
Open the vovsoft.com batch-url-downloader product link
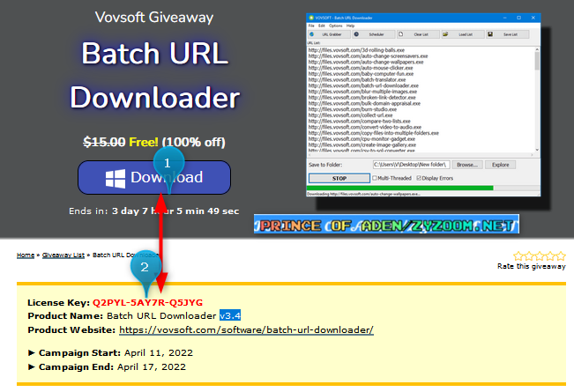click(246, 329)
